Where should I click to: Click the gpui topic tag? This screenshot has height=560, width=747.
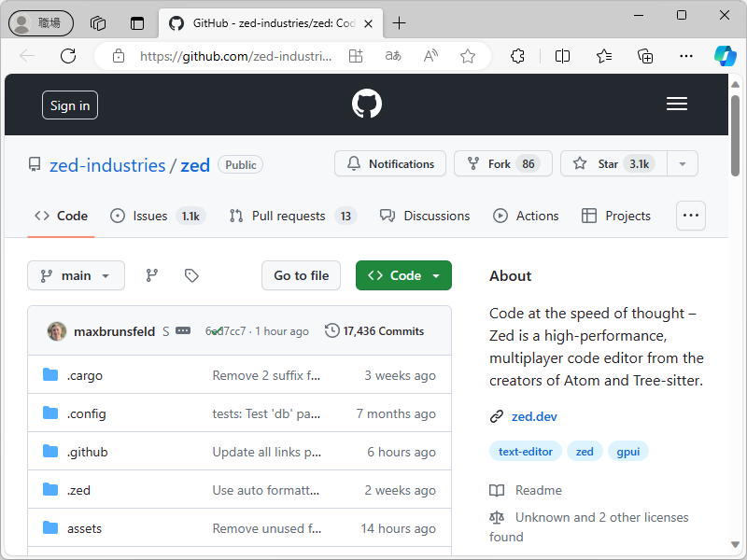point(628,451)
